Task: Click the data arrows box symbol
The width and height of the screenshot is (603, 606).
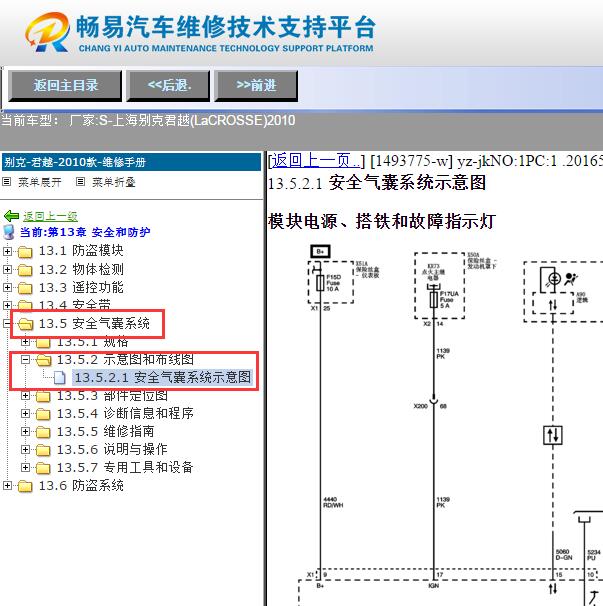Action: [x=553, y=435]
